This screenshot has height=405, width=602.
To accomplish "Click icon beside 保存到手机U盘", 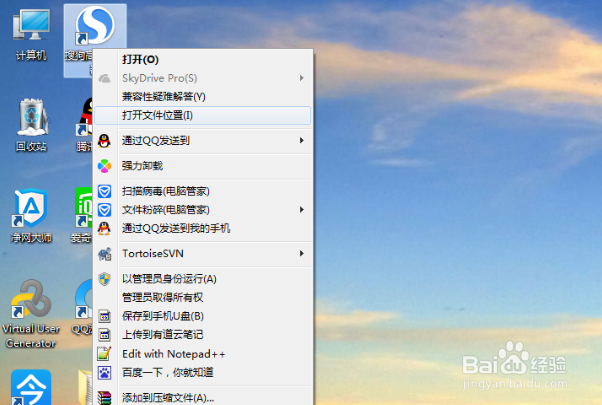I will click(104, 316).
